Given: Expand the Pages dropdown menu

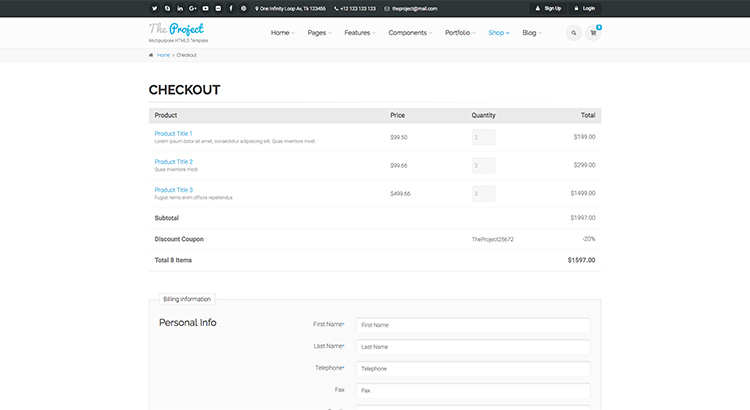Looking at the screenshot, I should click(x=319, y=33).
